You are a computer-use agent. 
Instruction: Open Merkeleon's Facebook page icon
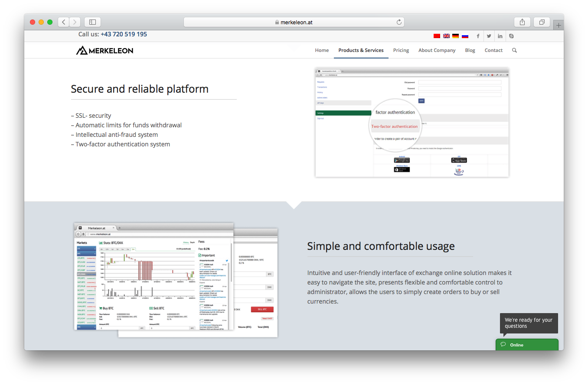478,36
